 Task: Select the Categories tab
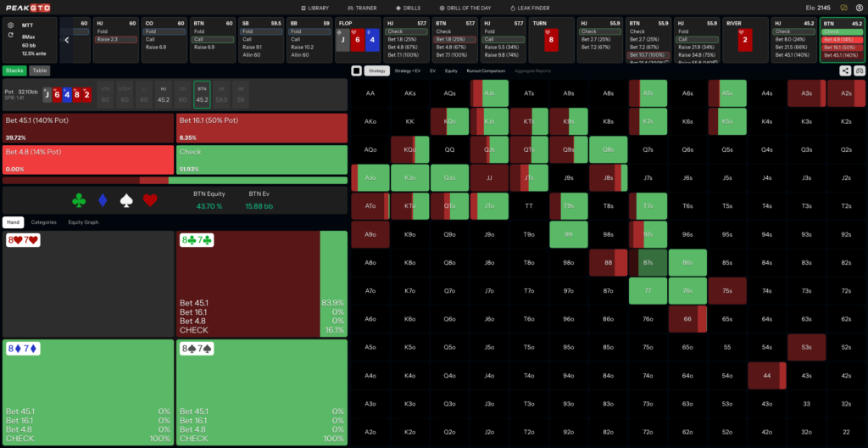pyautogui.click(x=44, y=222)
